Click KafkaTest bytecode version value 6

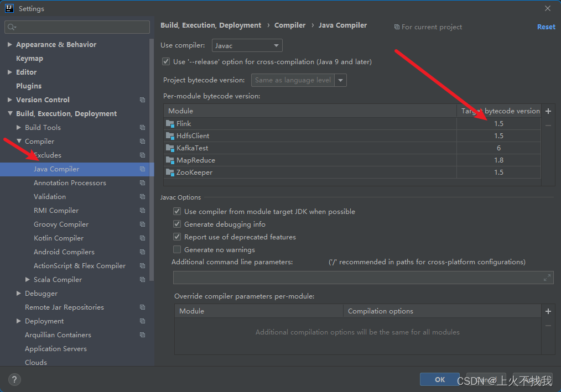(498, 148)
